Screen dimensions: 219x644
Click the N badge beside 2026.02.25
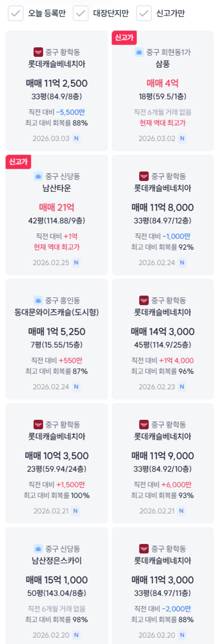click(76, 263)
